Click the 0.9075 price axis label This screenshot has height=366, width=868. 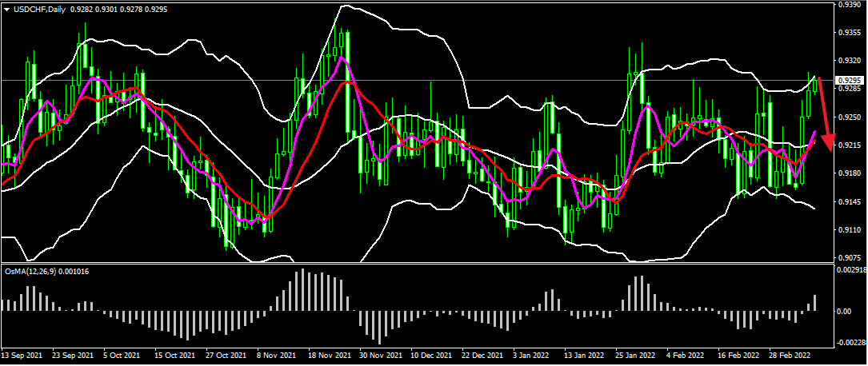849,257
